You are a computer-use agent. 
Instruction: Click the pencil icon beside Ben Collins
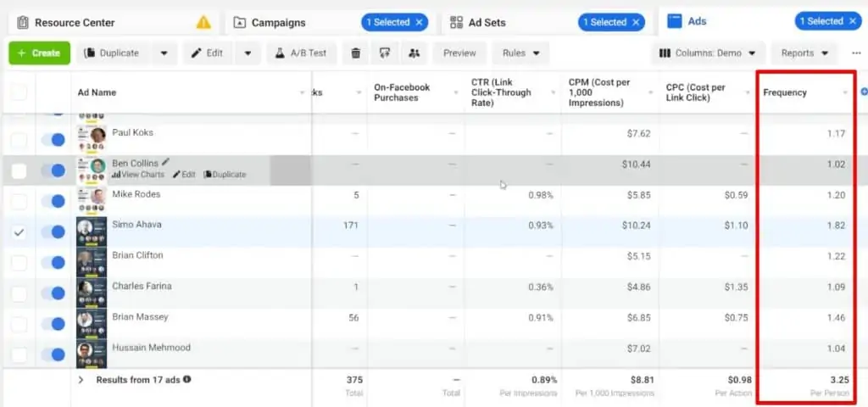click(x=166, y=162)
